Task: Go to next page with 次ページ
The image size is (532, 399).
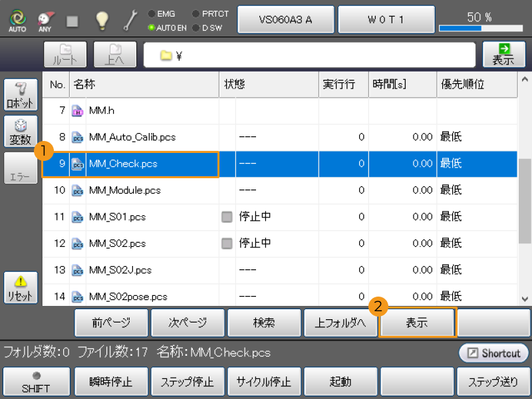Action: coord(187,323)
